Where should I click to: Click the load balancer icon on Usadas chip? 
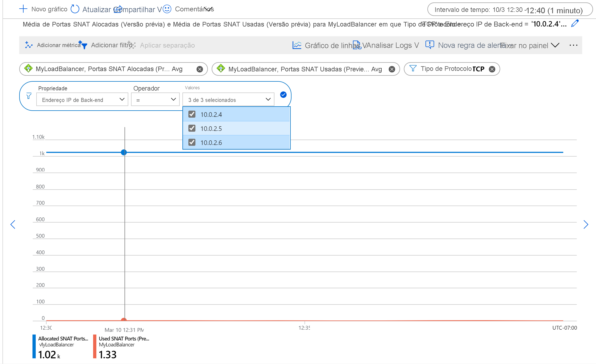click(x=221, y=68)
